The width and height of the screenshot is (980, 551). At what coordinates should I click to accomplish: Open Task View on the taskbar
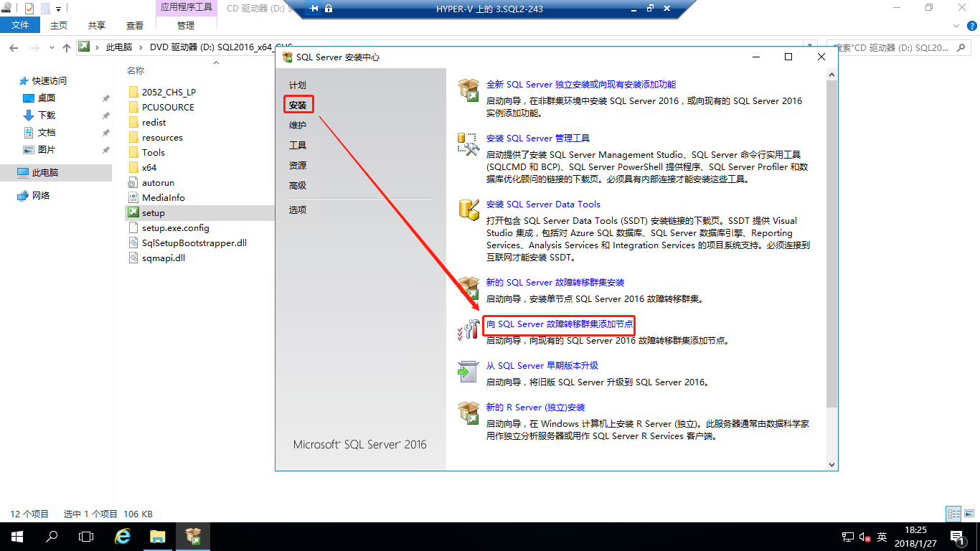point(86,537)
